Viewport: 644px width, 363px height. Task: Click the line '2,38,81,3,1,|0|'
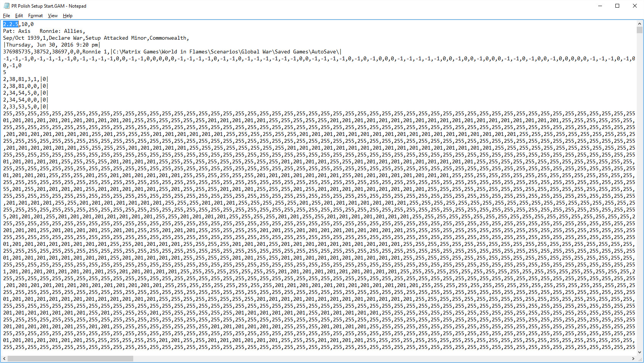26,79
